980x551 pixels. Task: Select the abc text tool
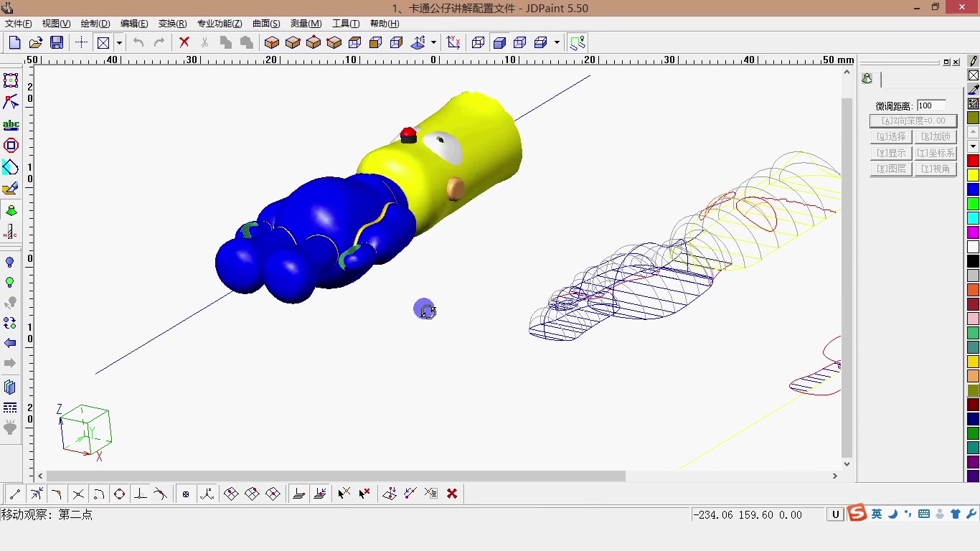click(x=10, y=123)
